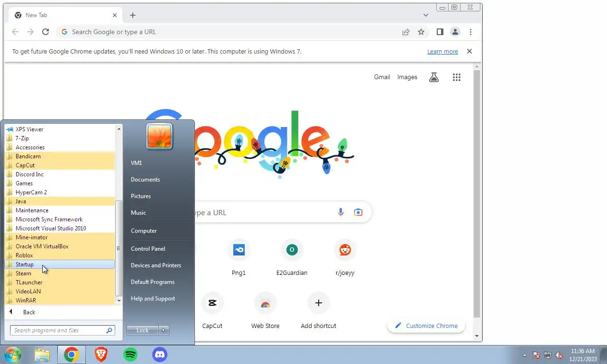
Task: Click Chrome's back navigation arrow
Action: point(15,32)
